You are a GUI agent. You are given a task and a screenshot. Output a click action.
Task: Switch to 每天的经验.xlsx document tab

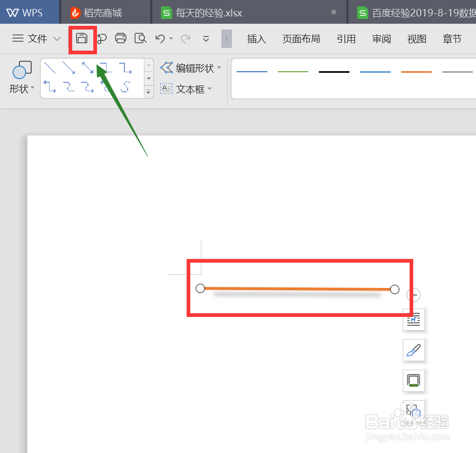pos(249,13)
